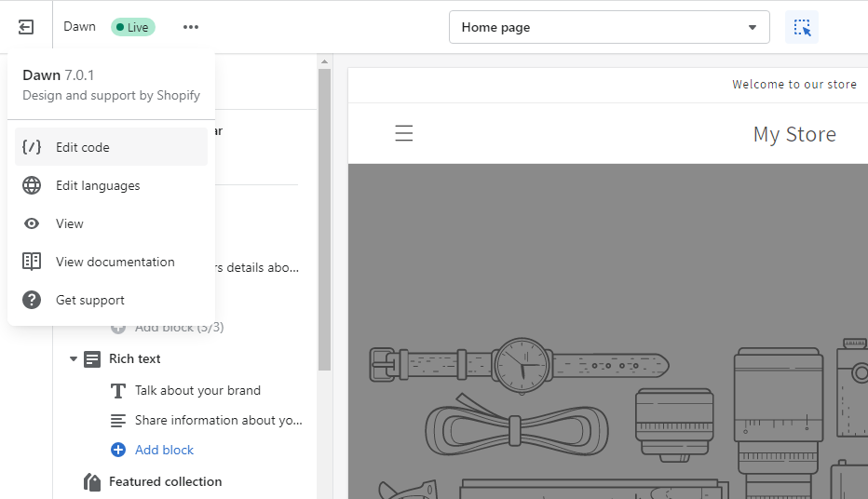Click the question mark support icon
The image size is (868, 499).
(x=32, y=300)
